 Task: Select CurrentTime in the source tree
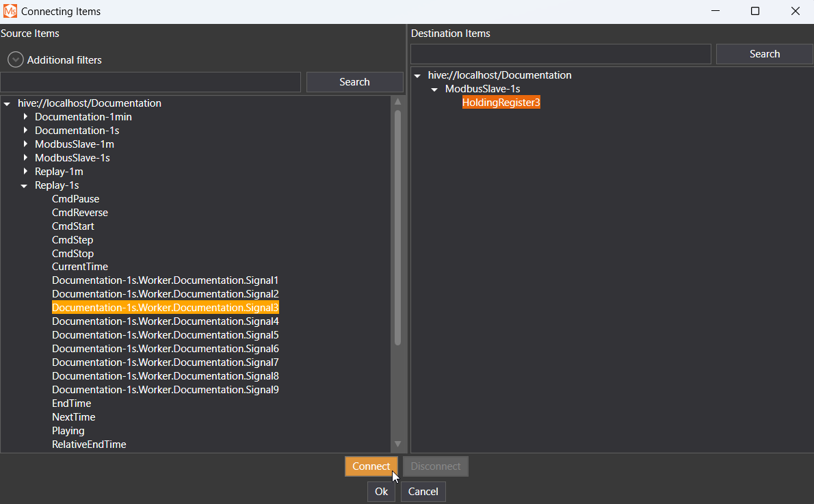[79, 267]
